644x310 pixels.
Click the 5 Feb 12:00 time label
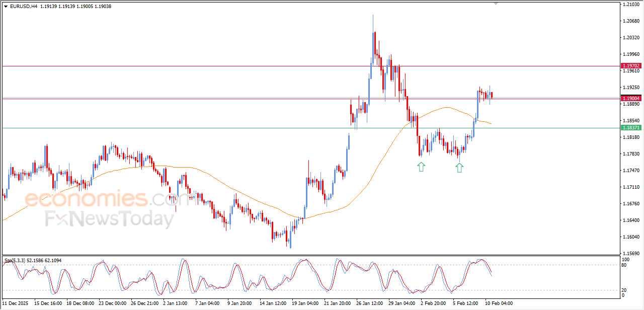[x=465, y=303]
